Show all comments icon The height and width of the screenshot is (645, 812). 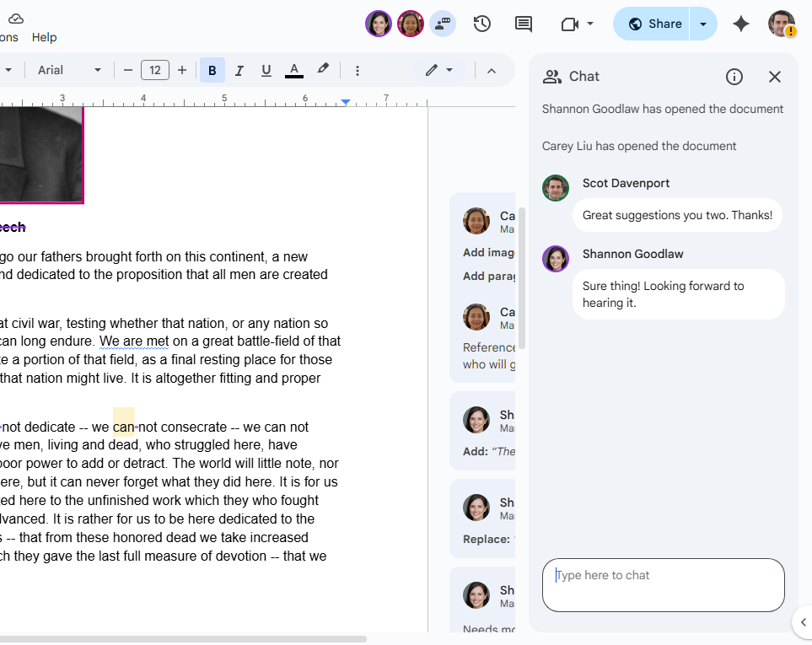click(x=523, y=24)
